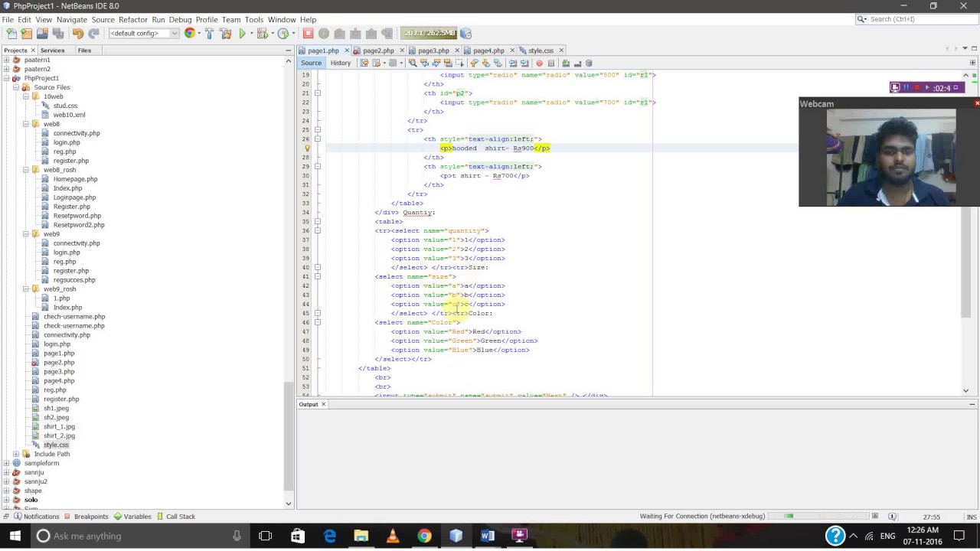The image size is (980, 551).
Task: Open the Debug Project dropdown arrow
Action: pos(273,34)
